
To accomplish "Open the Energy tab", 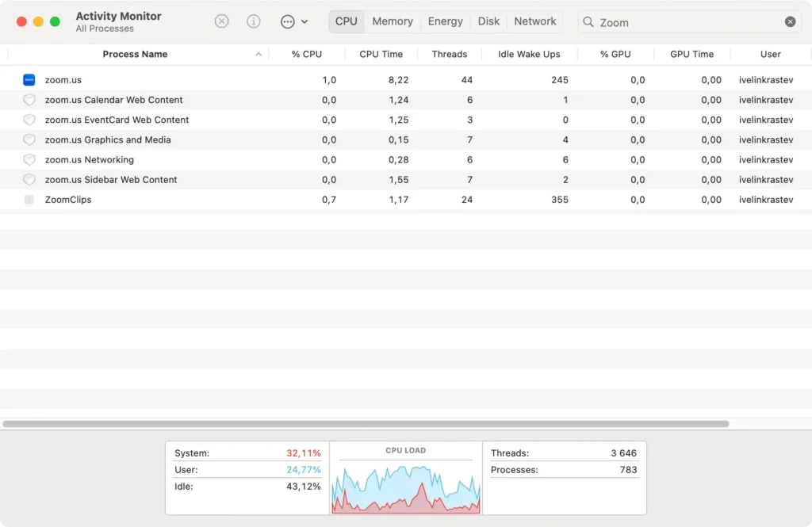I will 446,21.
